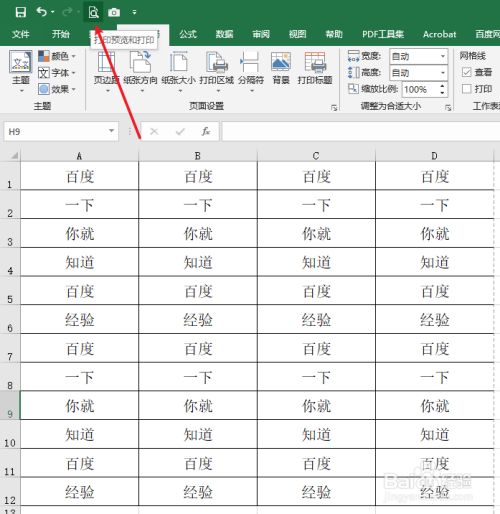
Task: Switch to the 审阅 ribbon tab
Action: 261,34
